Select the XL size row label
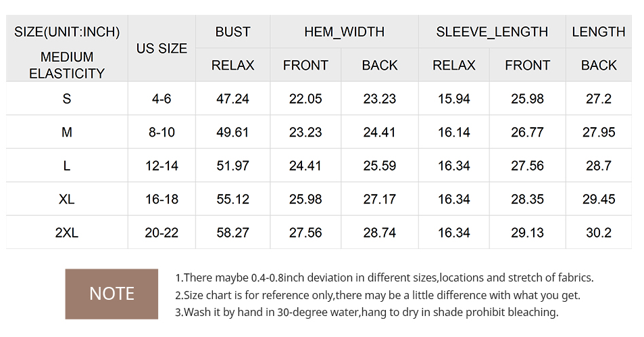This screenshot has height=337, width=644. click(x=66, y=199)
